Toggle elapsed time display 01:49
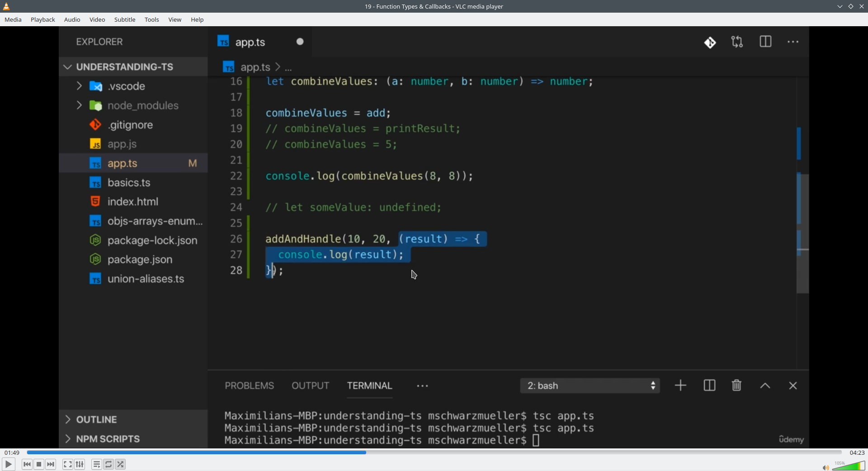868x471 pixels. click(12, 452)
